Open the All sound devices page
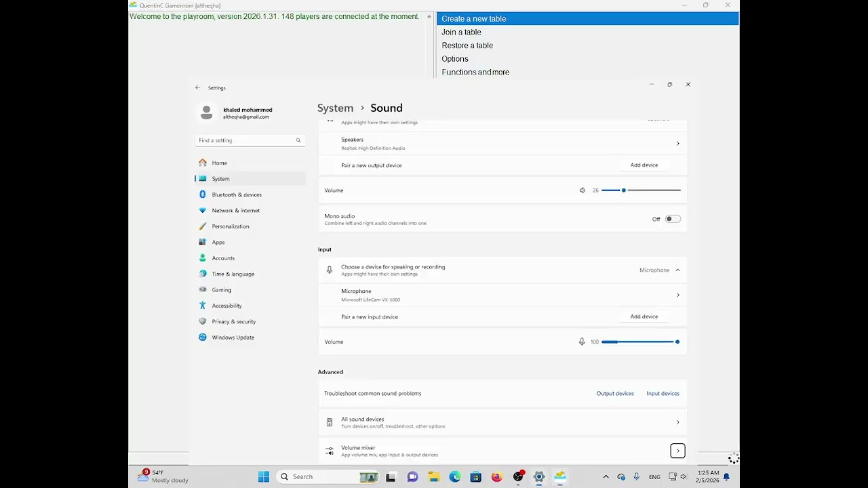 pyautogui.click(x=502, y=422)
